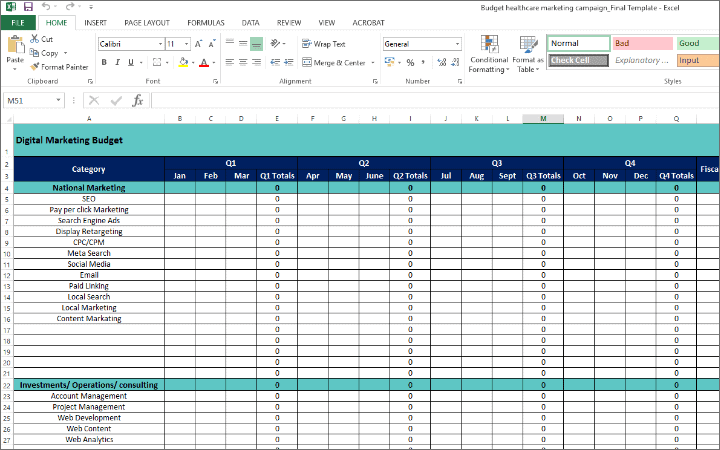This screenshot has width=720, height=450.
Task: Select the National Marketing category cell
Action: pyautogui.click(x=88, y=188)
